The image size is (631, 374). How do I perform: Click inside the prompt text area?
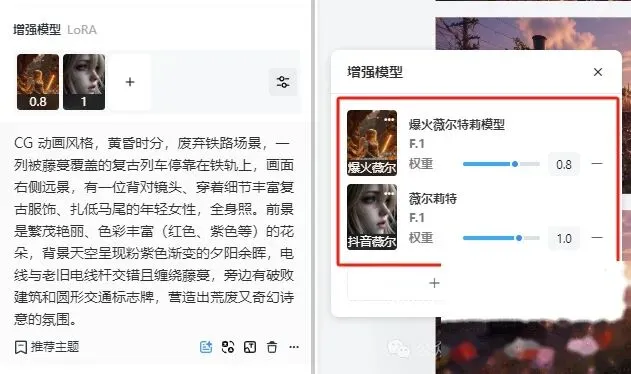(154, 231)
